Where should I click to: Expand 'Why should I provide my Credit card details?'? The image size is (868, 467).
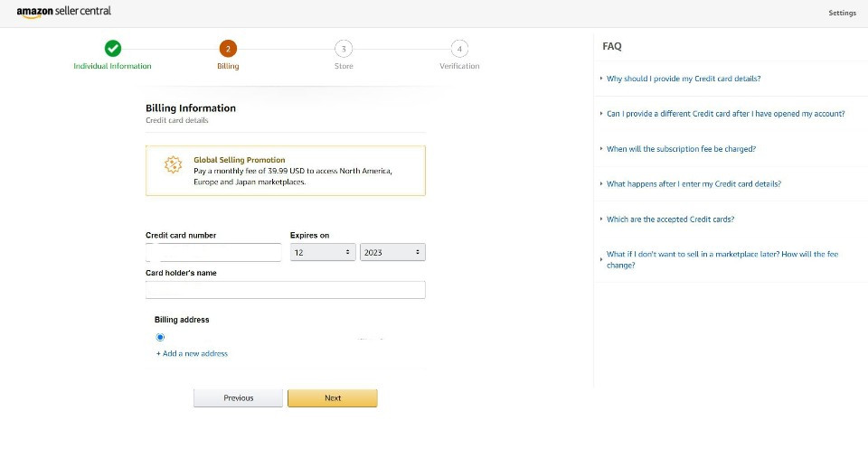pos(683,79)
